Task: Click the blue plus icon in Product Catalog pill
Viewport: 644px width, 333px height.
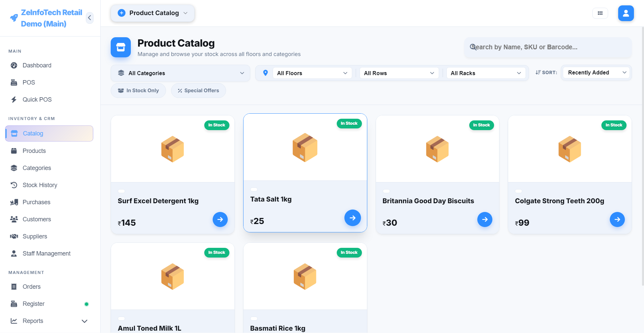Action: point(122,13)
